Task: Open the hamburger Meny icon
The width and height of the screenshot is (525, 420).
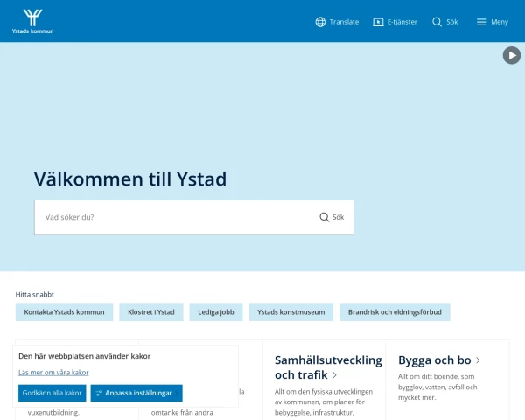Action: tap(481, 22)
